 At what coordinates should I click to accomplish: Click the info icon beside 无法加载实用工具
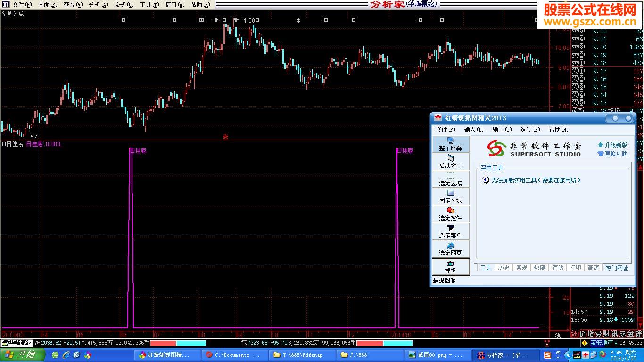point(486,180)
